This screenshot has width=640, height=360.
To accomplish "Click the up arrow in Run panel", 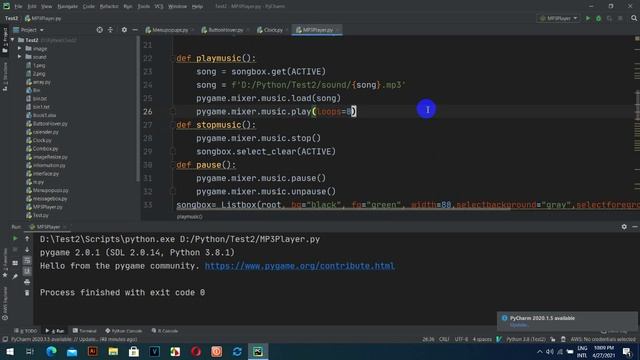I will coord(27,238).
